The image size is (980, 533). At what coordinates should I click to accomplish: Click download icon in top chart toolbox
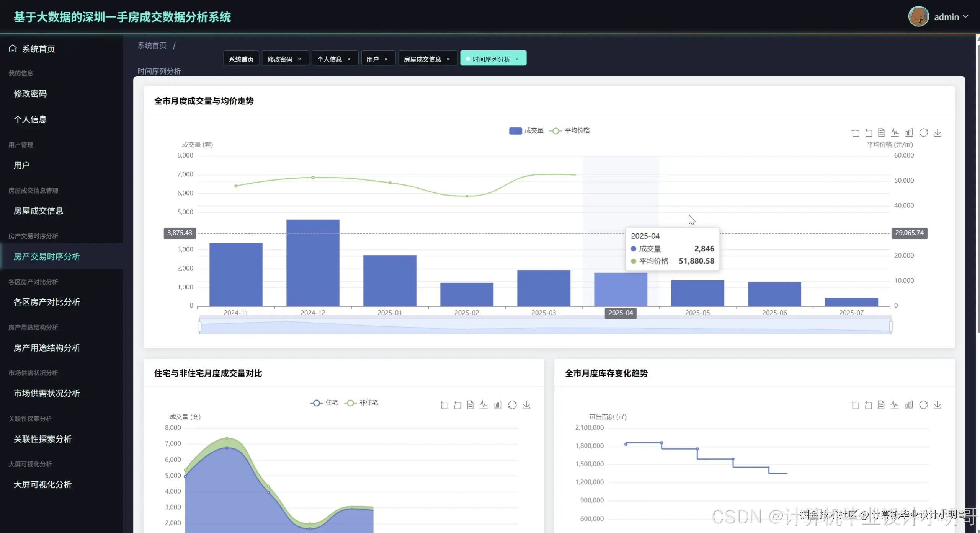tap(938, 133)
